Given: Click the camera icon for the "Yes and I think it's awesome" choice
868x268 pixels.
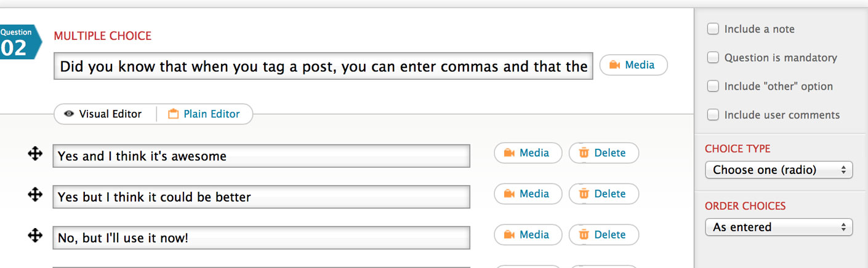Looking at the screenshot, I should tap(509, 153).
